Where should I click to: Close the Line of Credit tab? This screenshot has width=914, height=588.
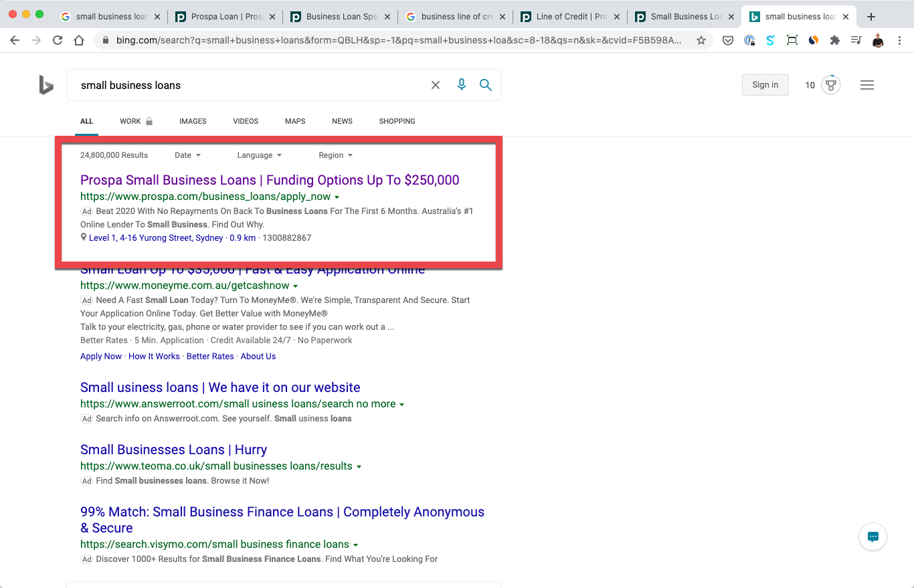pyautogui.click(x=617, y=17)
